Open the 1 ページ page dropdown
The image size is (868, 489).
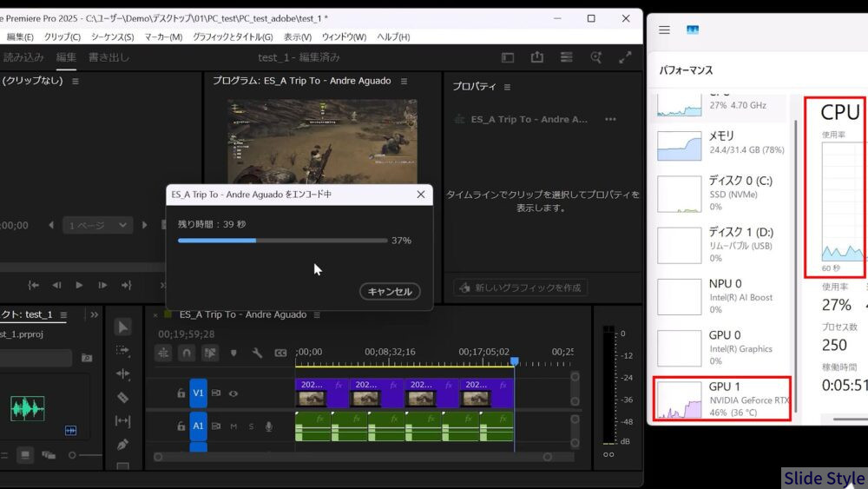pyautogui.click(x=97, y=226)
